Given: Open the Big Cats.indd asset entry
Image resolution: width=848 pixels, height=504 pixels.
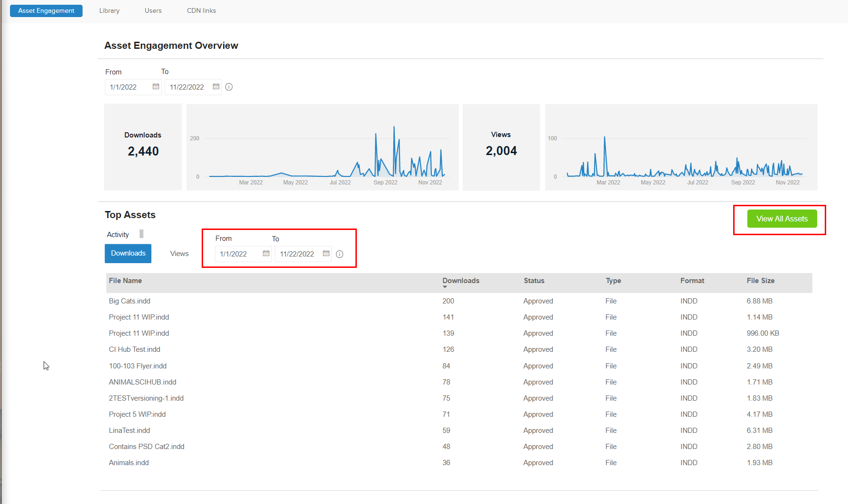Looking at the screenshot, I should point(129,301).
